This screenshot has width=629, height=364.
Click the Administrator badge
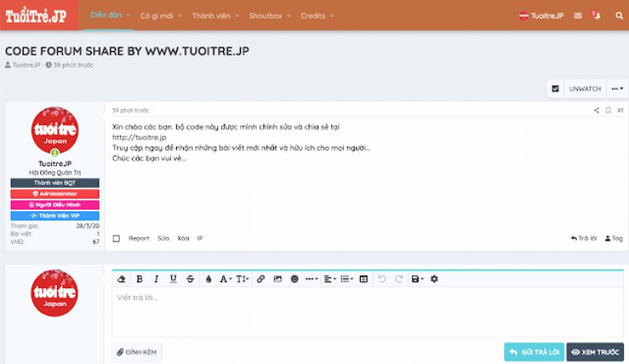(x=55, y=194)
